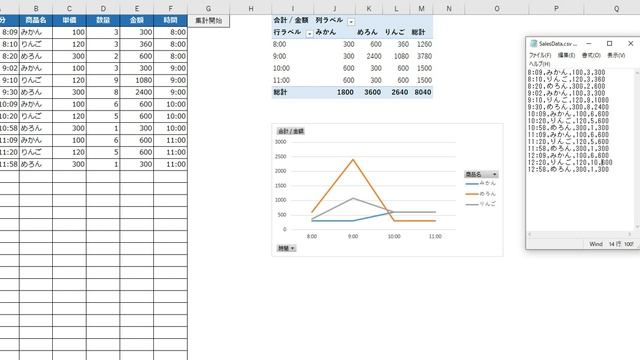Select the 2400 cell in the 金額 column
Screen dimensions: 640x360
pos(137,92)
